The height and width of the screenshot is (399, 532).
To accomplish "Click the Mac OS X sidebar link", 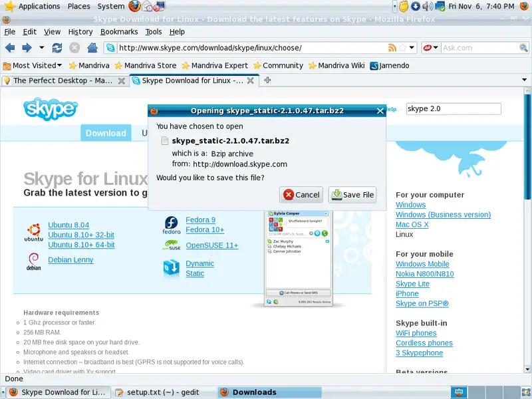I will tap(412, 224).
